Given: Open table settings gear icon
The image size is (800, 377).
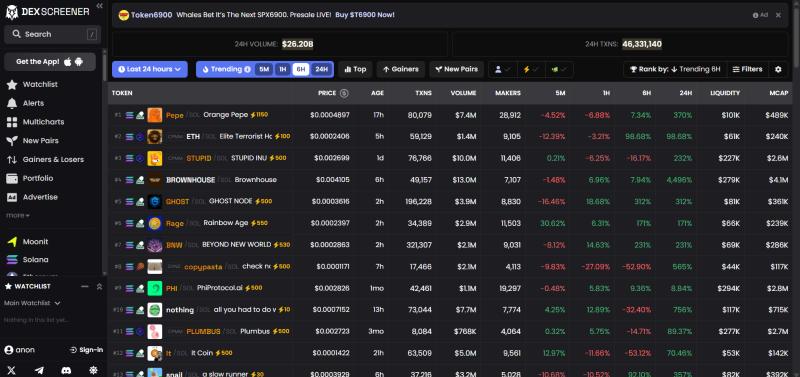Looking at the screenshot, I should tap(778, 69).
